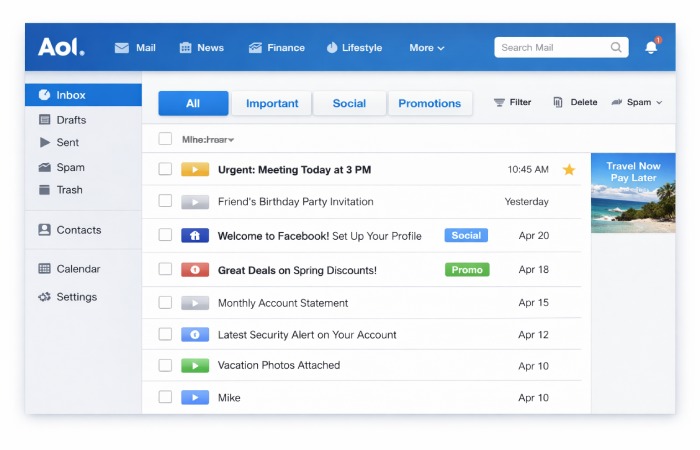Check the Latest Security Alert email

pos(165,334)
